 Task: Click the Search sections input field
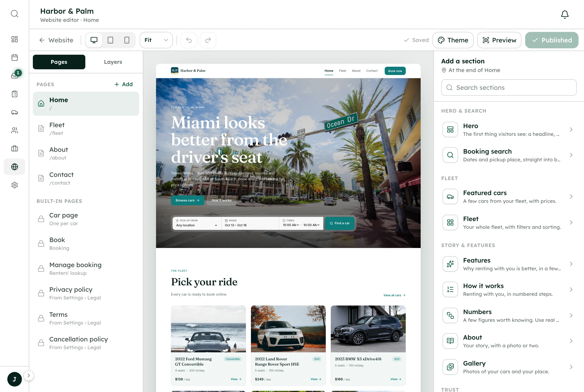(509, 88)
